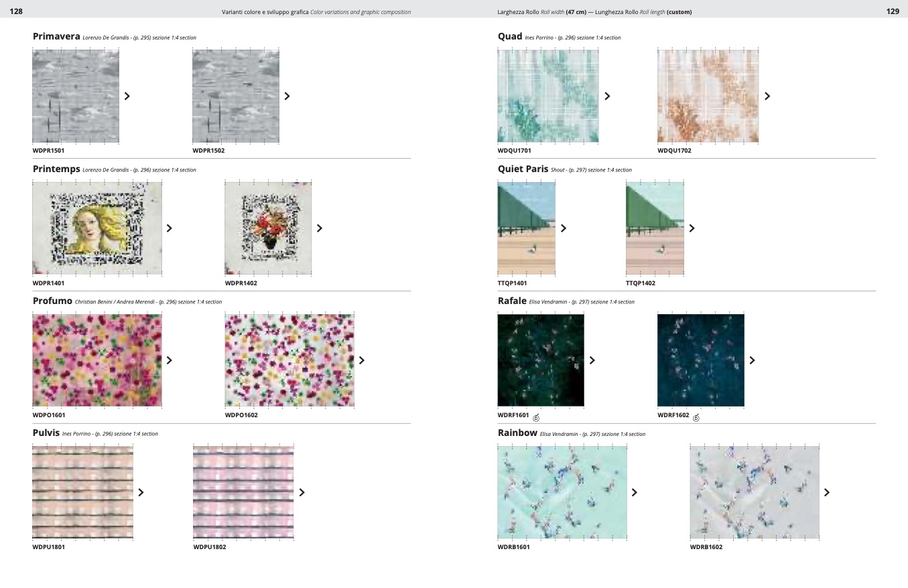Click the WDPU1801 product code label
The image size is (908, 588).
point(49,547)
